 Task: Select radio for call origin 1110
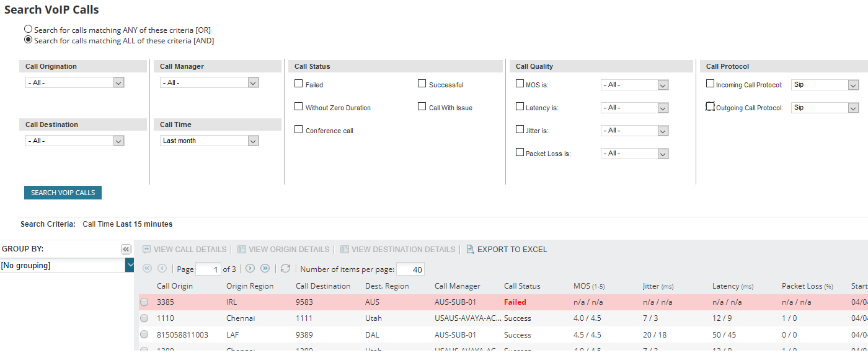pyautogui.click(x=144, y=318)
